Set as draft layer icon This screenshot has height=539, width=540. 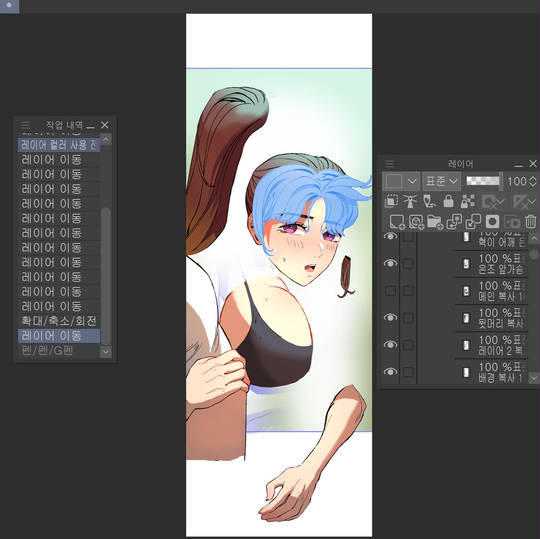click(429, 201)
